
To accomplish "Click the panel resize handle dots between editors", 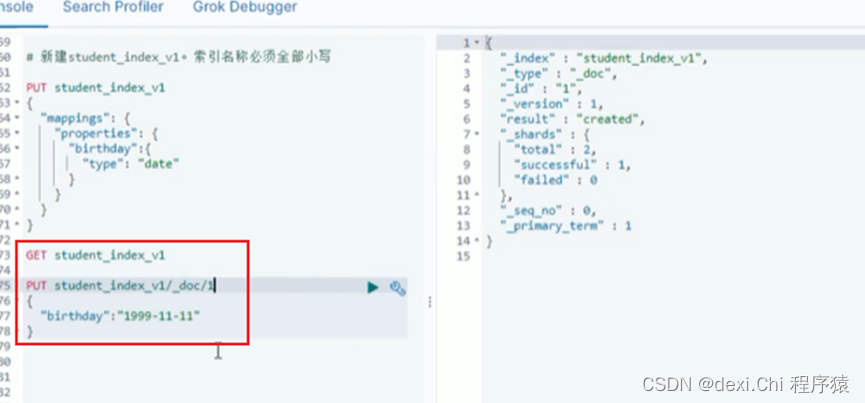I will [430, 302].
